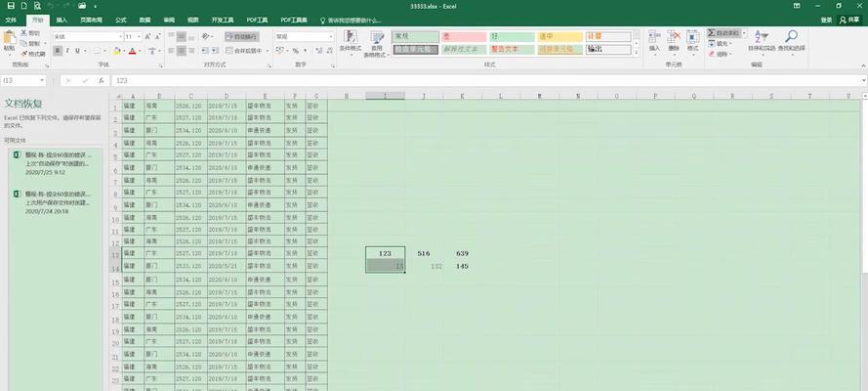The height and width of the screenshot is (391, 868).
Task: Apply the Neutral (适中) yellow cell style
Action: 560,36
